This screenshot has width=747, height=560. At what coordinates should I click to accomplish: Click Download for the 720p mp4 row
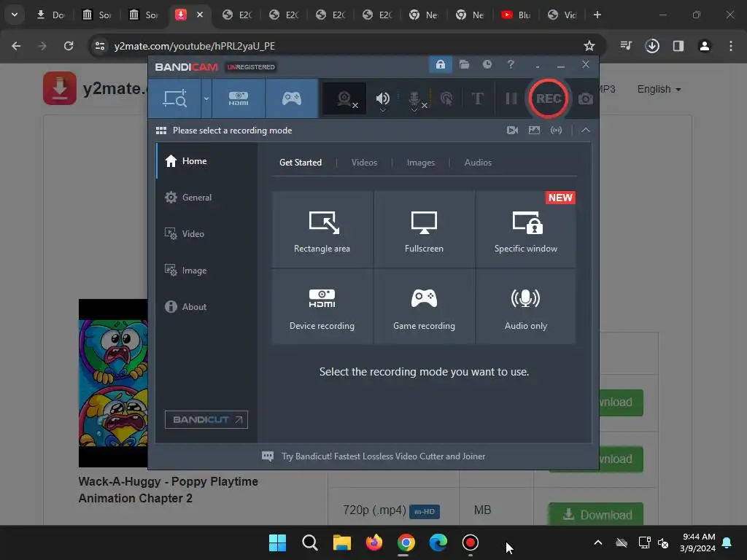(x=596, y=514)
